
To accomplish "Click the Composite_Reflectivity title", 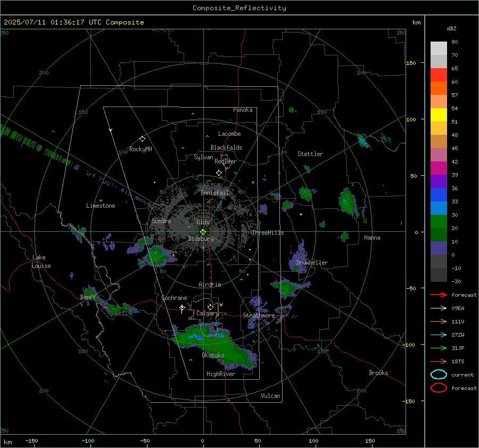I will click(x=240, y=8).
